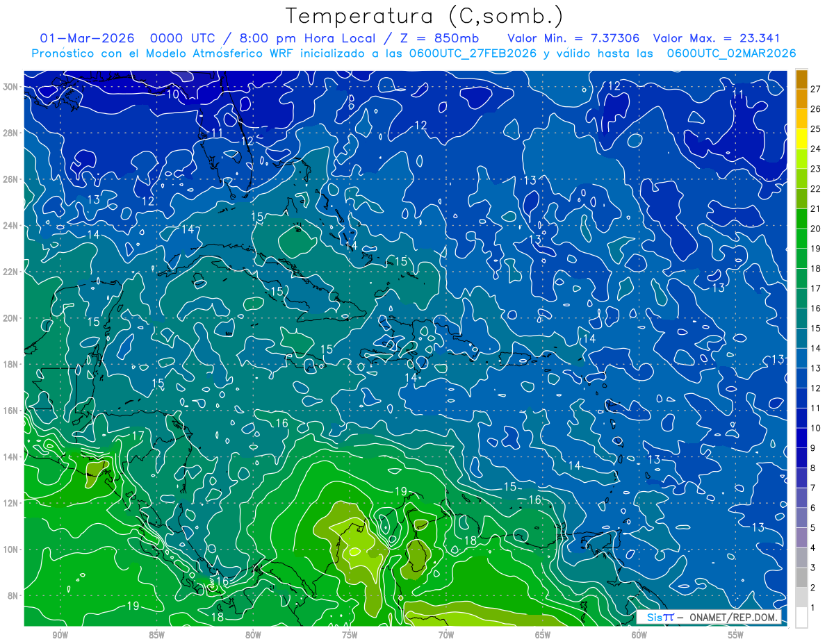Click the white bottom swatch of color legend

pyautogui.click(x=801, y=618)
